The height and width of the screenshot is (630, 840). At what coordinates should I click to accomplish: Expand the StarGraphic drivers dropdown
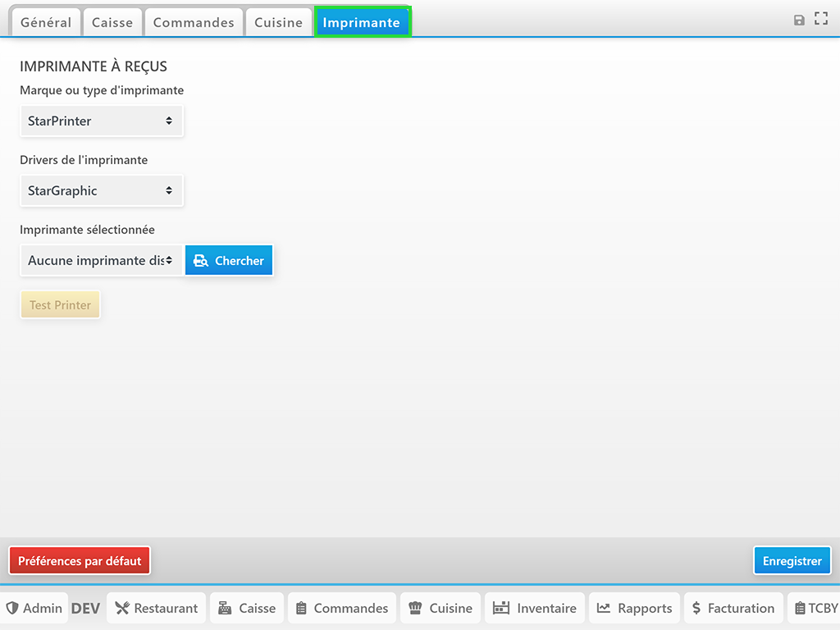pyautogui.click(x=101, y=190)
